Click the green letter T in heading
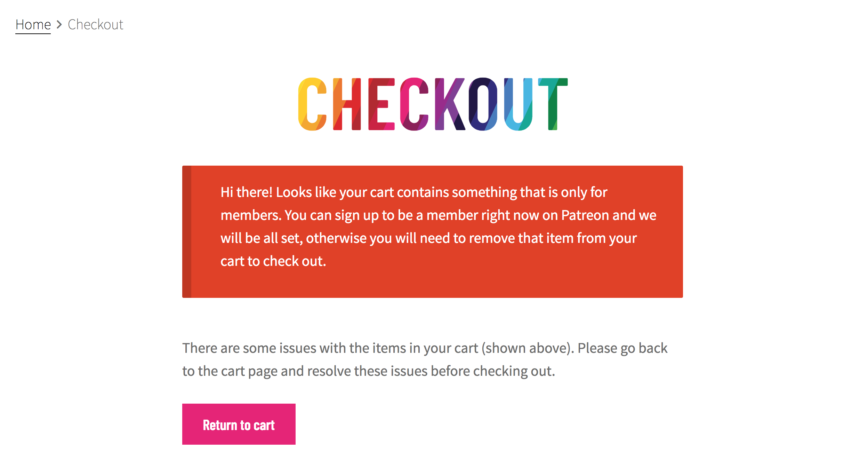This screenshot has width=868, height=460. 553,104
